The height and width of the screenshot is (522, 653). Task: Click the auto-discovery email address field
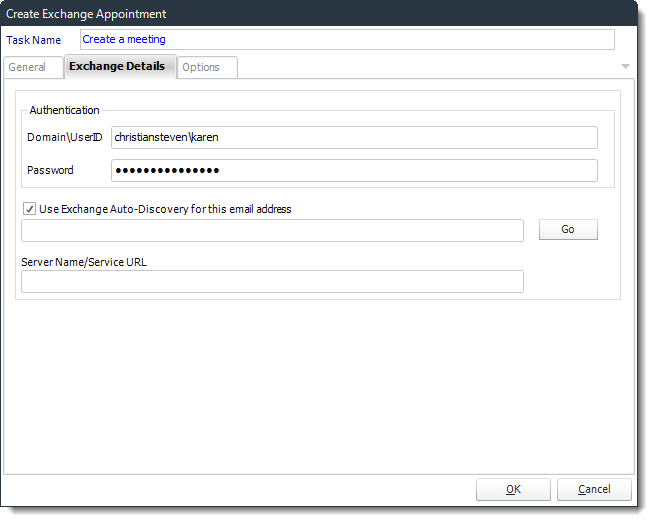point(272,230)
